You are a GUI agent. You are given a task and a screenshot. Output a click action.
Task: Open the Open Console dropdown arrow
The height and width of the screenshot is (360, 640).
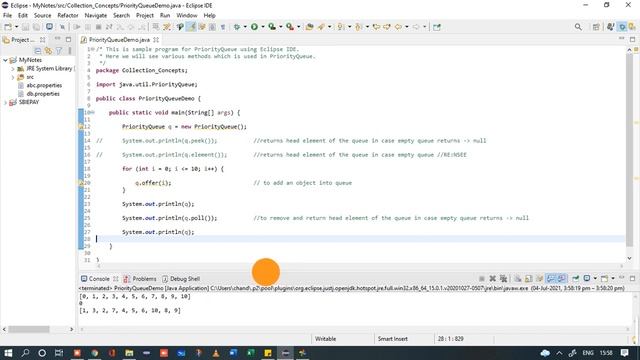[613, 278]
